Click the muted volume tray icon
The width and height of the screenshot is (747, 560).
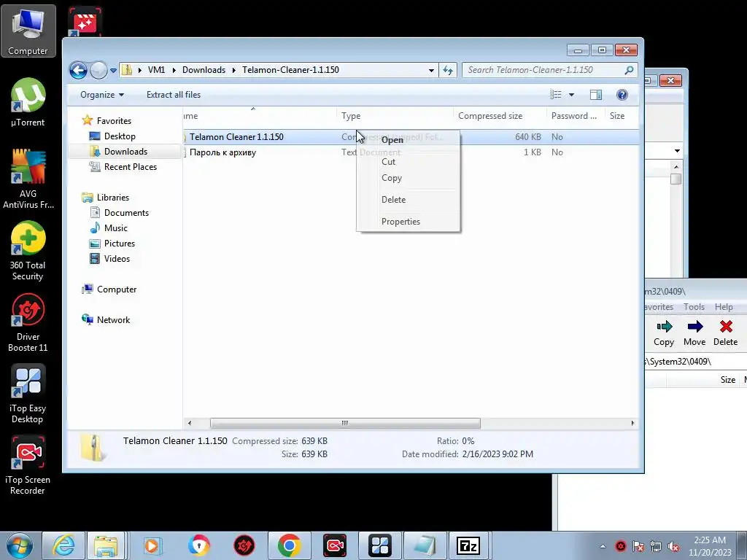pos(673,546)
